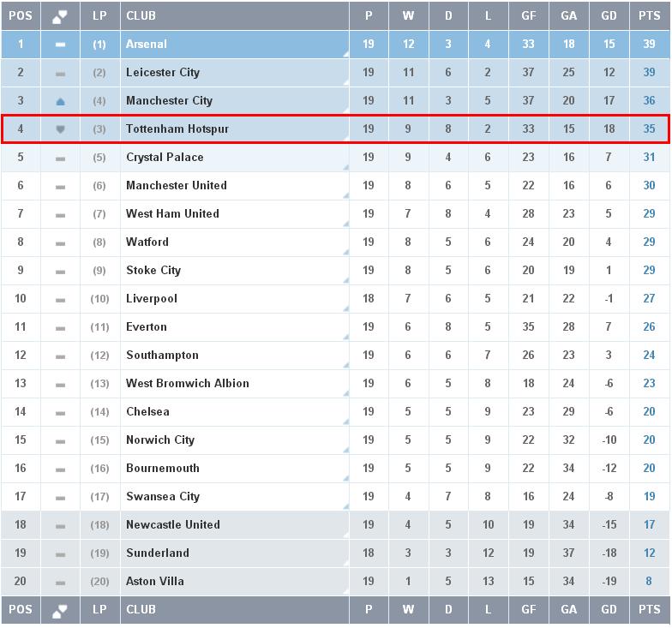
Task: Click the position movement icon in top header
Action: coord(60,16)
